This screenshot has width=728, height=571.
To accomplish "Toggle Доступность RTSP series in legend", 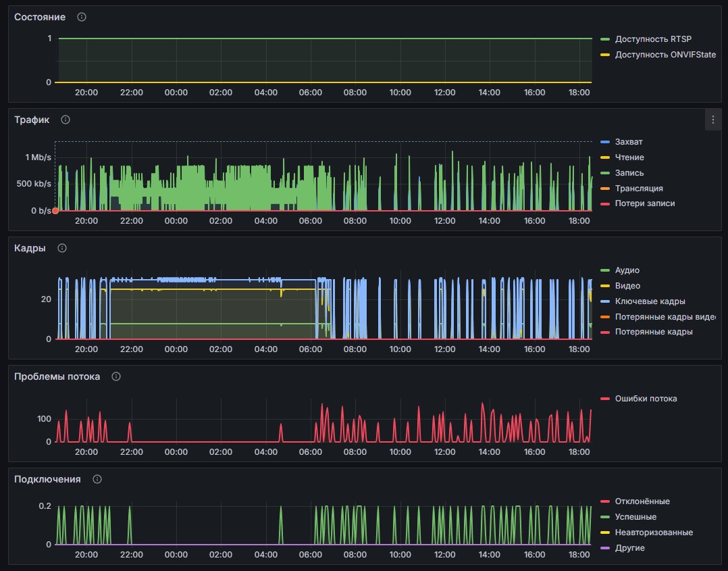I will coord(653,39).
